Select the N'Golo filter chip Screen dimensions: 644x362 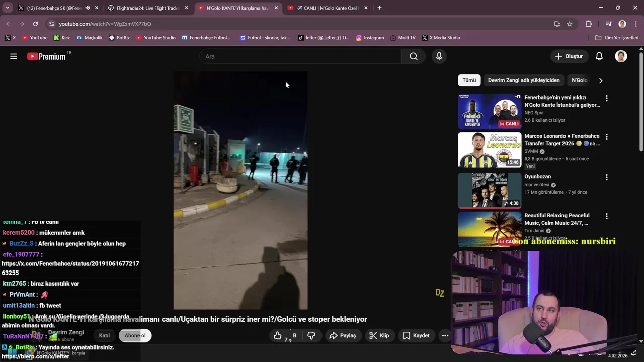click(x=579, y=80)
